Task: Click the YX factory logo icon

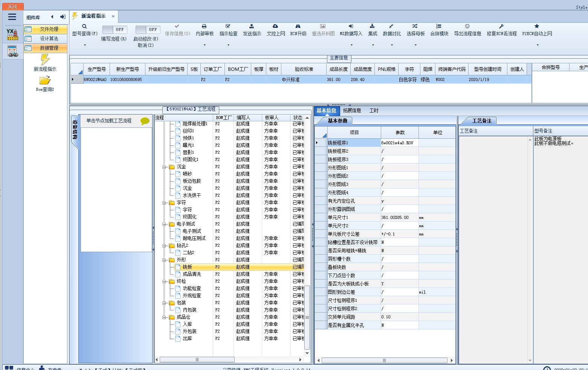Action: (12, 34)
